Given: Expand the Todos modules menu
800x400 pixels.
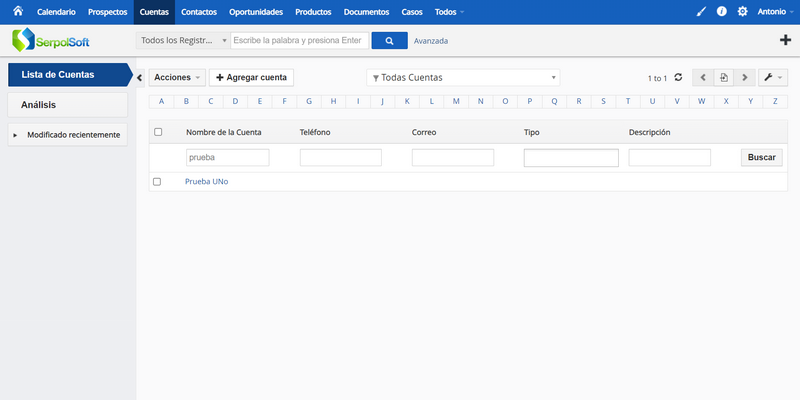Looking at the screenshot, I should pyautogui.click(x=449, y=12).
